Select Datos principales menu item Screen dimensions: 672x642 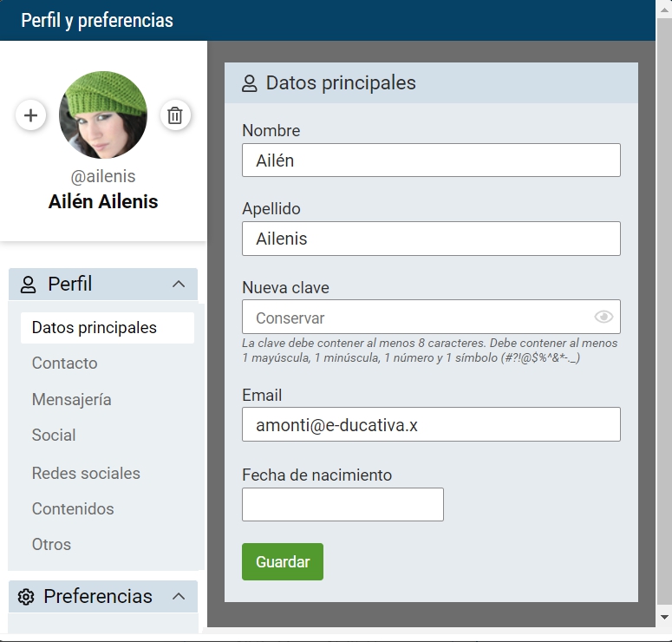(x=95, y=328)
